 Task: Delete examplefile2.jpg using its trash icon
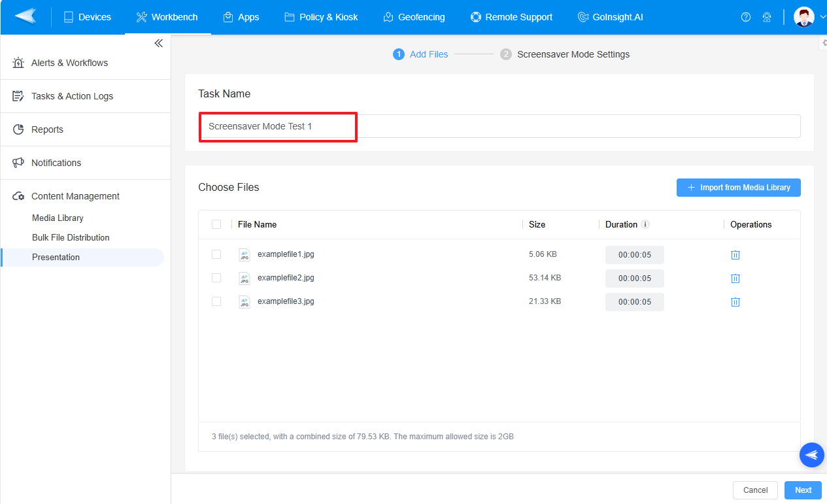coord(735,278)
